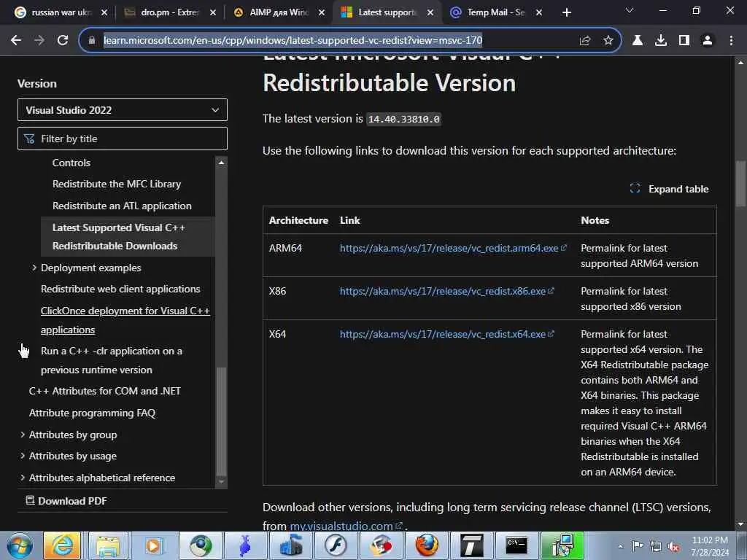
Task: Open the my.visualstudio.com link
Action: pyautogui.click(x=341, y=526)
